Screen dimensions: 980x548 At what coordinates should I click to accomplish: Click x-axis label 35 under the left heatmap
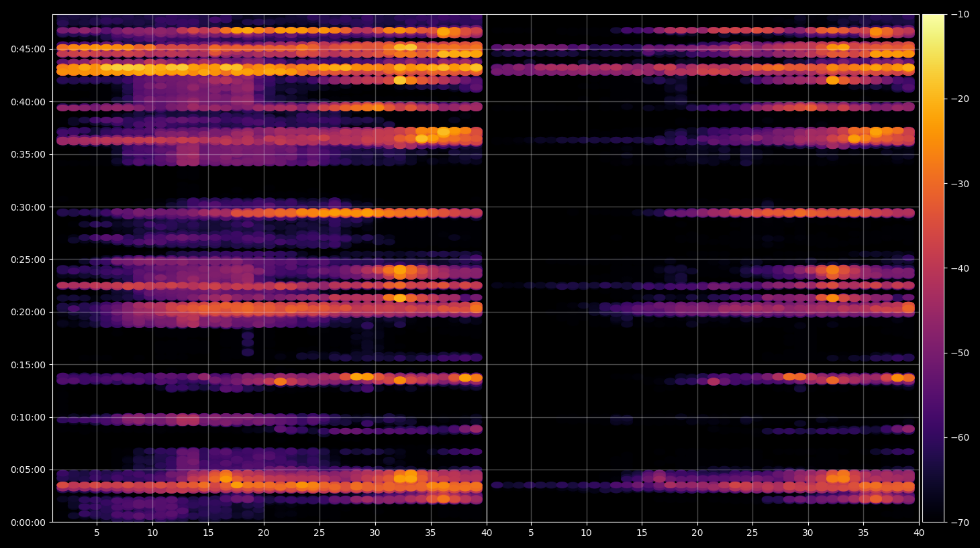[430, 533]
